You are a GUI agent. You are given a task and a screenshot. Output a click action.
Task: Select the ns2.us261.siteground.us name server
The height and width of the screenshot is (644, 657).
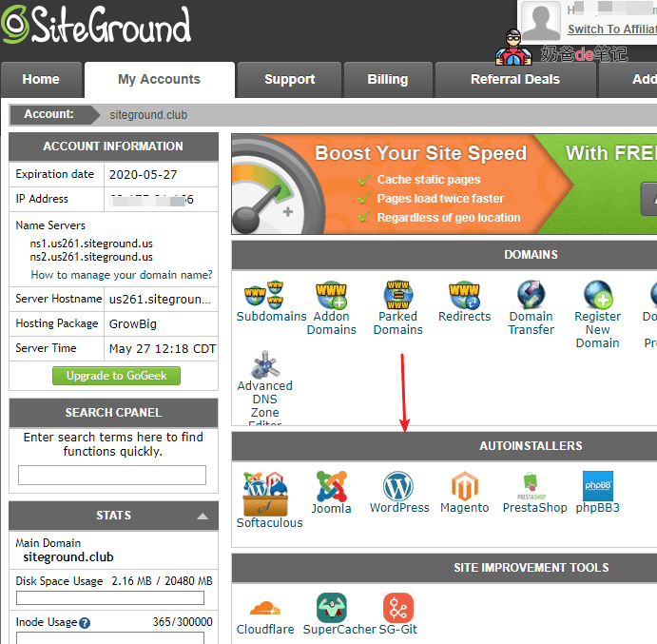tap(91, 257)
